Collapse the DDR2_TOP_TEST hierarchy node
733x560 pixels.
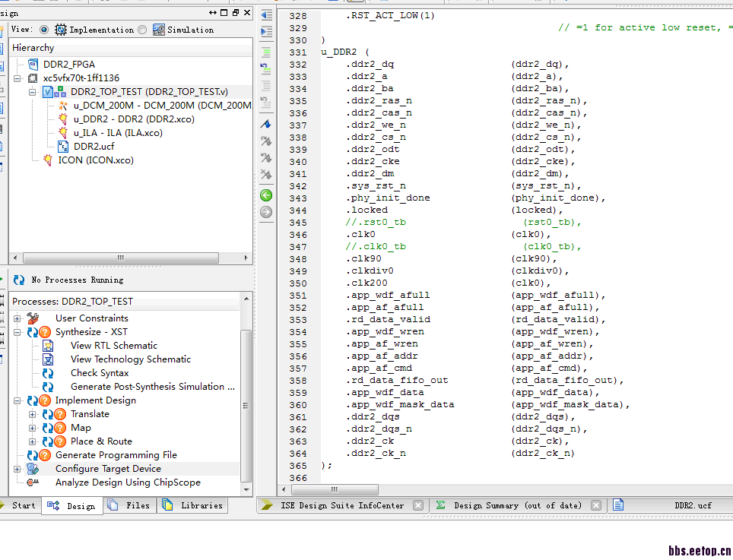(x=33, y=92)
